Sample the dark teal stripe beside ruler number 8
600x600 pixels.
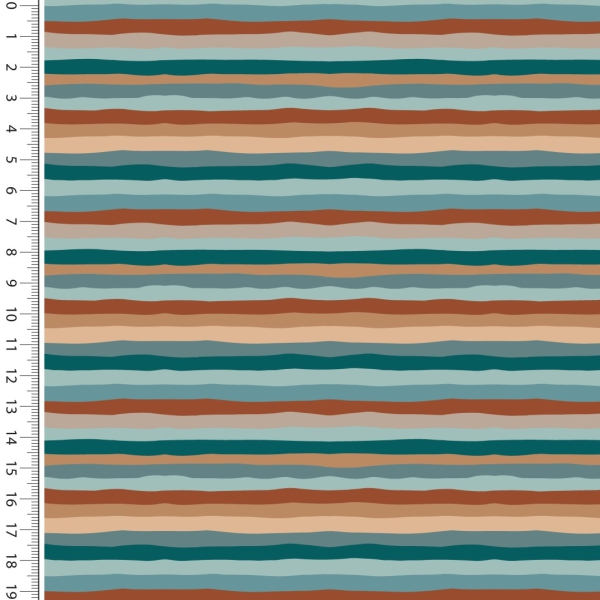320,257
